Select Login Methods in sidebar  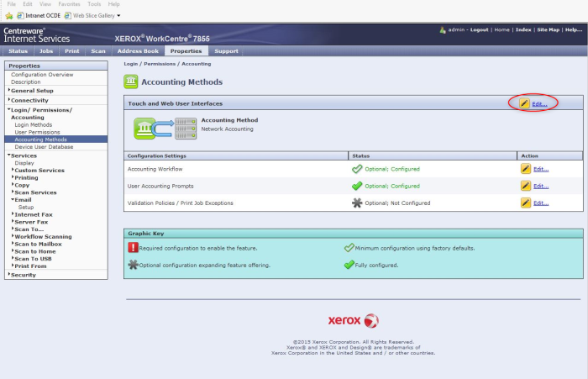click(x=33, y=124)
